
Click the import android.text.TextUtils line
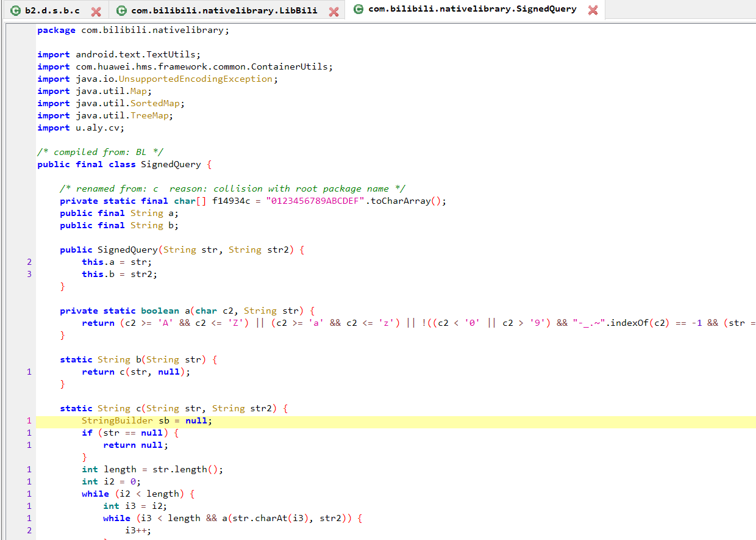[119, 54]
